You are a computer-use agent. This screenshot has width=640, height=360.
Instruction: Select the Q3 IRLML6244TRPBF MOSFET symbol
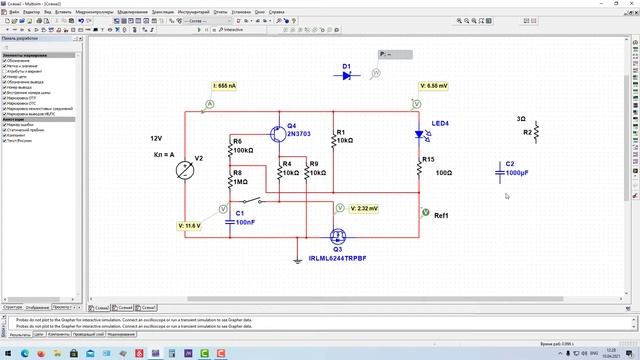(338, 236)
